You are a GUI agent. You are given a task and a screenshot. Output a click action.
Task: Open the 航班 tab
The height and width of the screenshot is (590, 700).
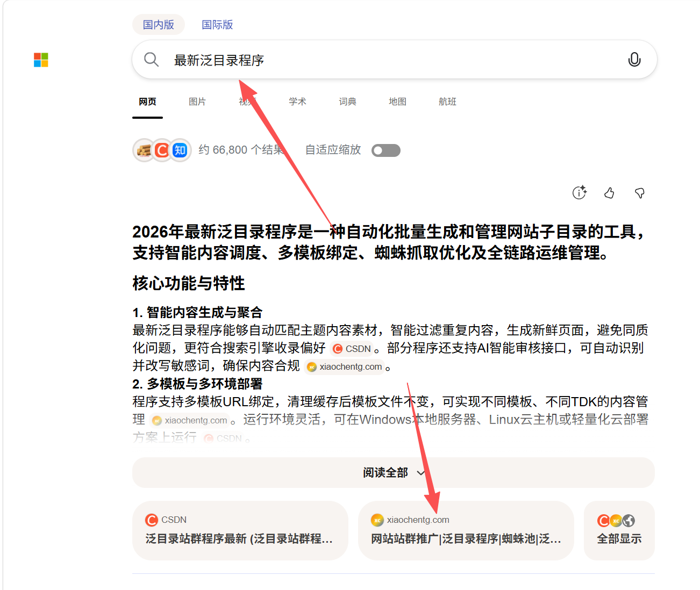(x=447, y=102)
